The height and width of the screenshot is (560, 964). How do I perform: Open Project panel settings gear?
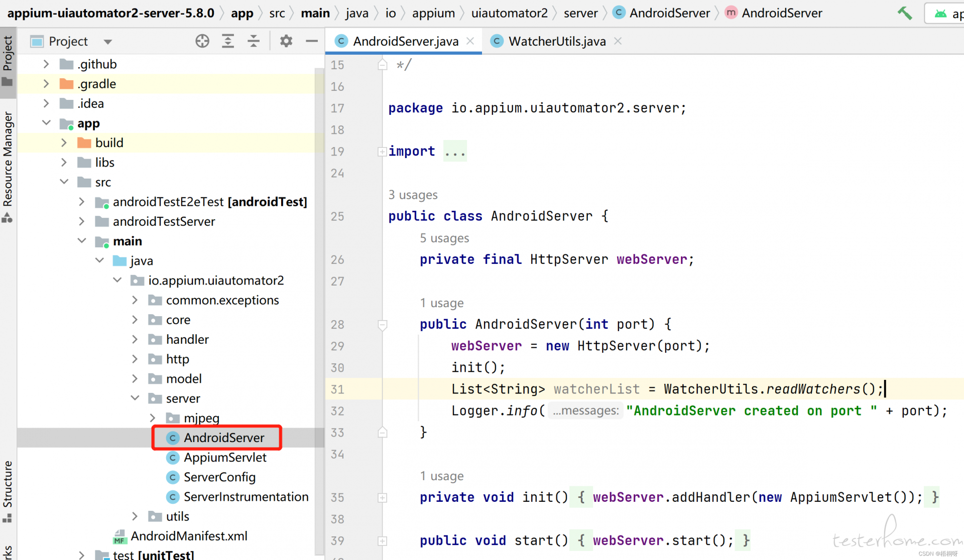pos(286,41)
